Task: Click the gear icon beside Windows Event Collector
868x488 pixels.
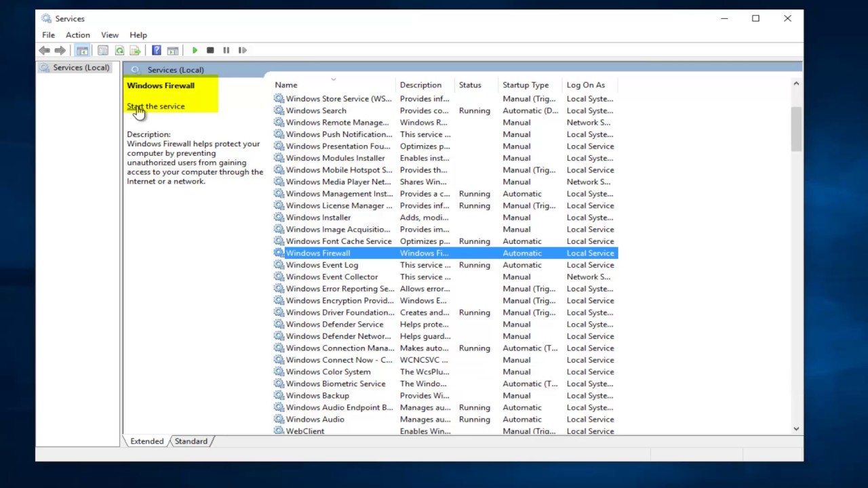Action: [279, 277]
